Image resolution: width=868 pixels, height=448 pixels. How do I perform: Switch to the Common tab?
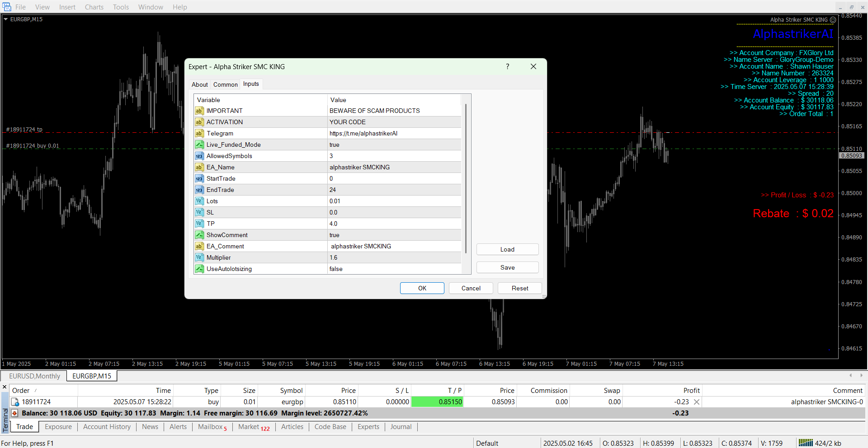point(225,84)
